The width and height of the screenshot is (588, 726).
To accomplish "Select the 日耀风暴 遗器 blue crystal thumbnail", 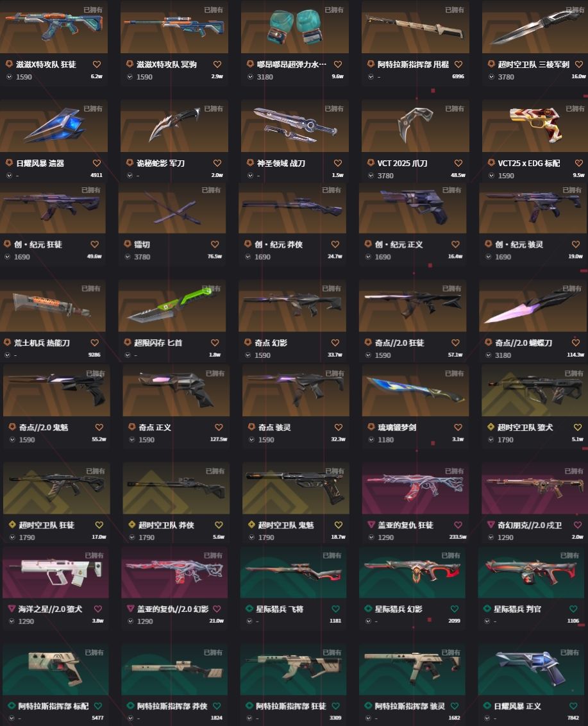I will pyautogui.click(x=54, y=126).
